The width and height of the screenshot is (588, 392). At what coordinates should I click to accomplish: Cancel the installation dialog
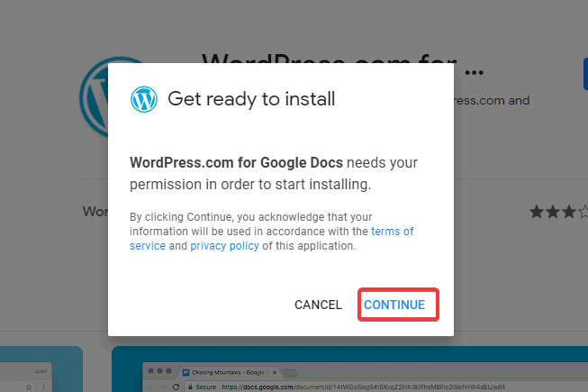click(318, 305)
